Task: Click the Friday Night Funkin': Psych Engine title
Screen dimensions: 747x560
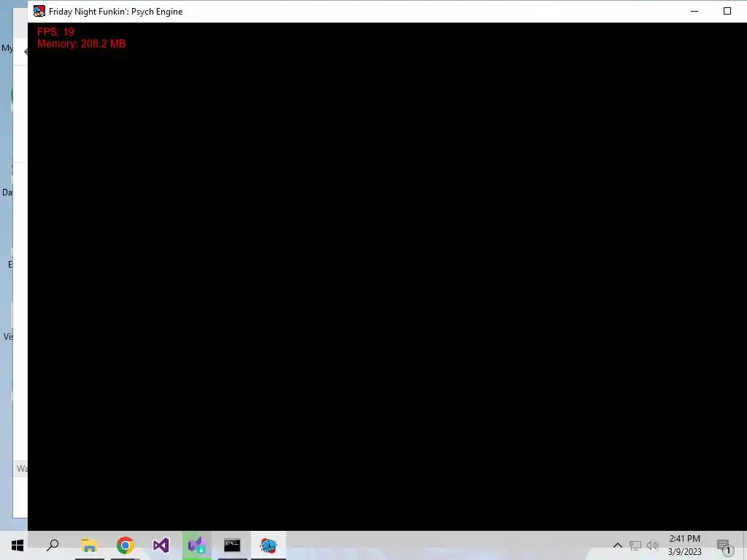Action: [116, 12]
